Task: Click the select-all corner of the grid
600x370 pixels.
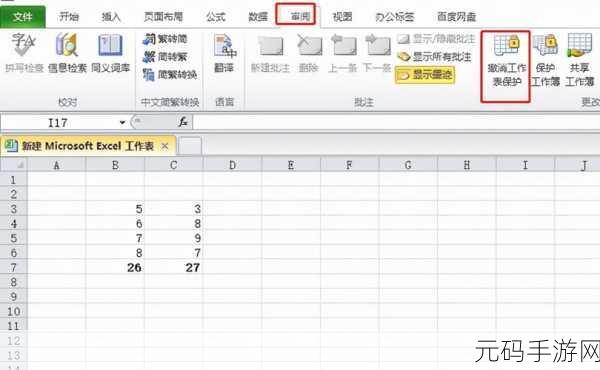Action: click(14, 165)
